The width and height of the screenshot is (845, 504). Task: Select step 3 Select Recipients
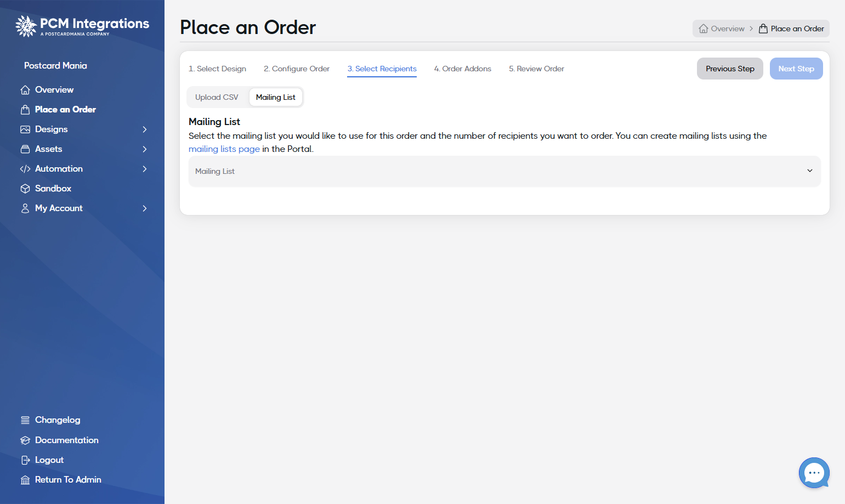click(x=382, y=69)
